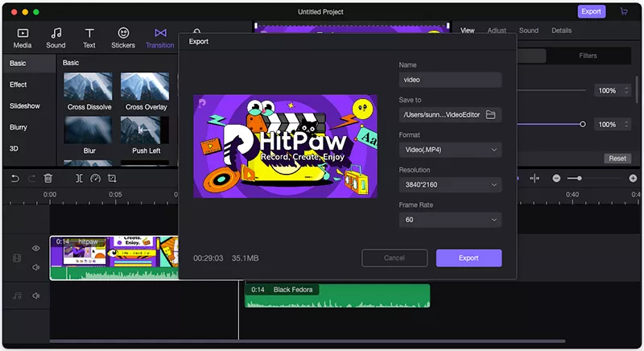
Task: Open the speed gauge tool
Action: [x=95, y=178]
